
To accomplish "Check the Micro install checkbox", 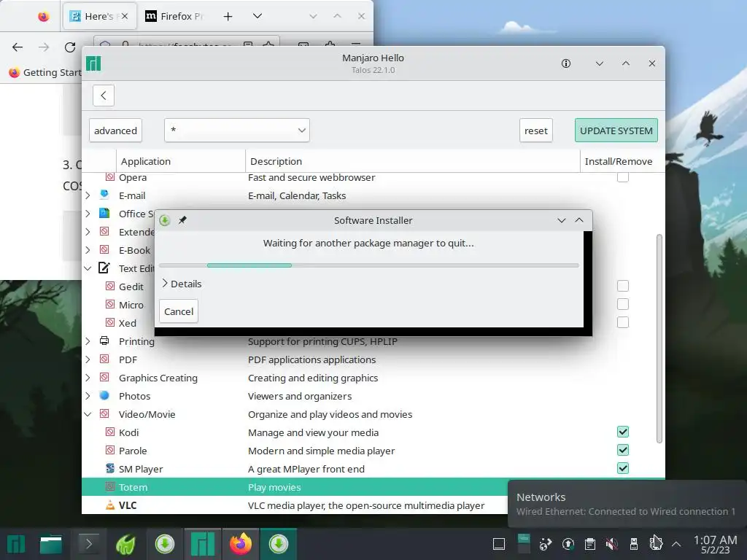I will point(623,304).
